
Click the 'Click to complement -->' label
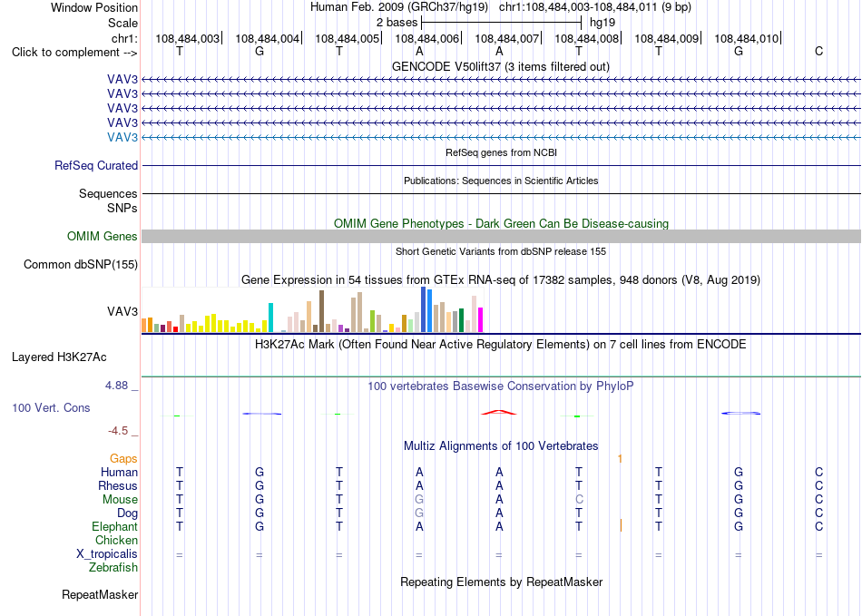(74, 53)
